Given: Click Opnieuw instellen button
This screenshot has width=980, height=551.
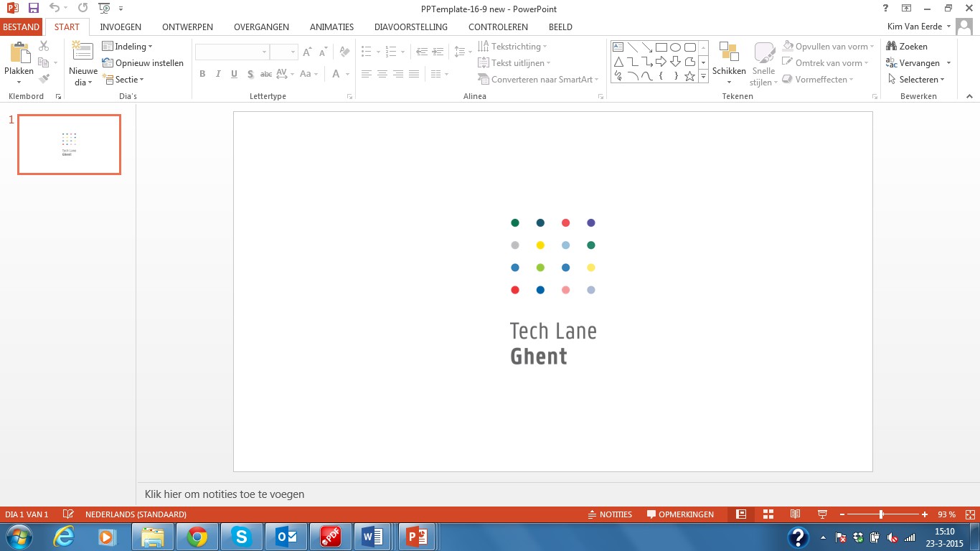Looking at the screenshot, I should tap(143, 63).
